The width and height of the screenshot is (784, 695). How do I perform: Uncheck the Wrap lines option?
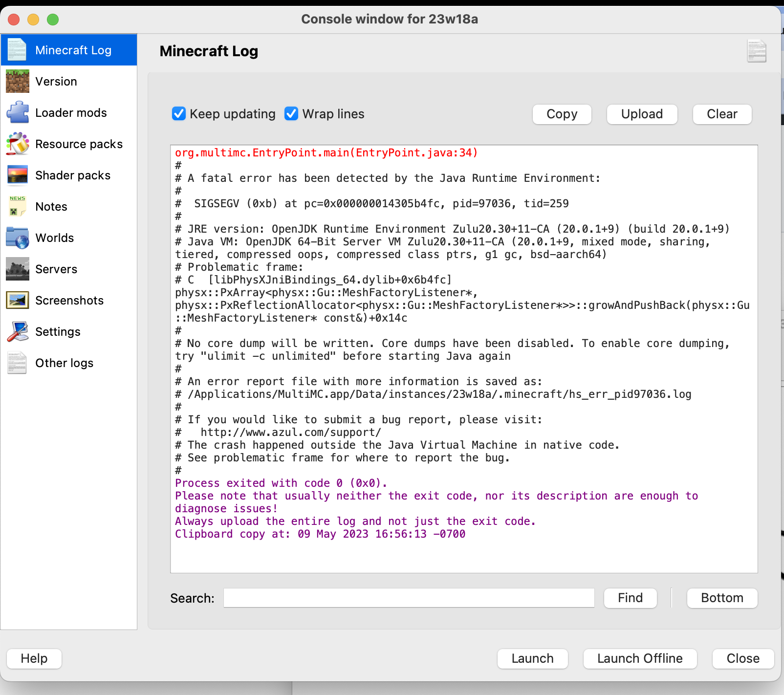pos(291,113)
